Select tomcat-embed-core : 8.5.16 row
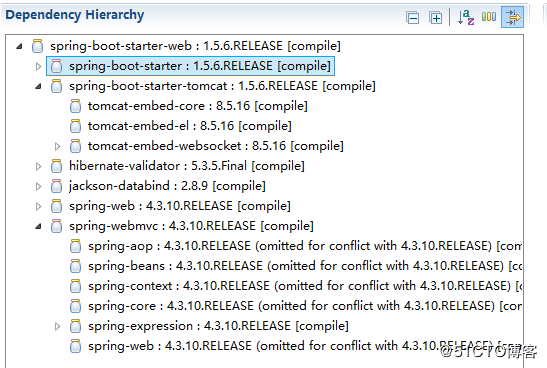The image size is (547, 368). [x=197, y=106]
